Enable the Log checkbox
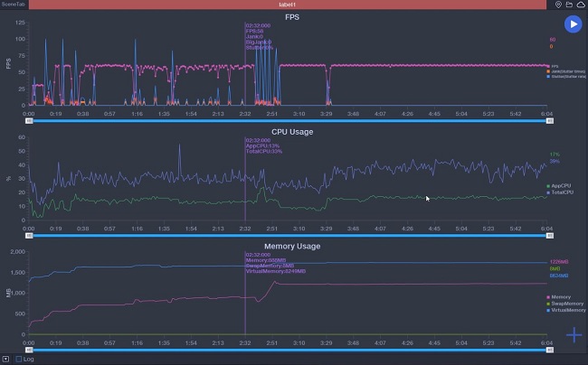 coord(19,359)
